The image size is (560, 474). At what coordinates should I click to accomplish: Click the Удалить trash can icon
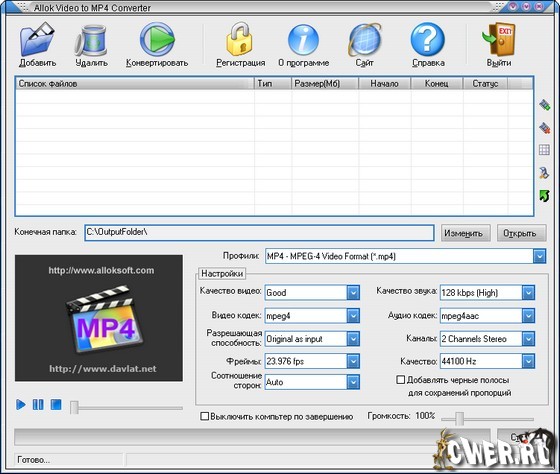(x=91, y=41)
